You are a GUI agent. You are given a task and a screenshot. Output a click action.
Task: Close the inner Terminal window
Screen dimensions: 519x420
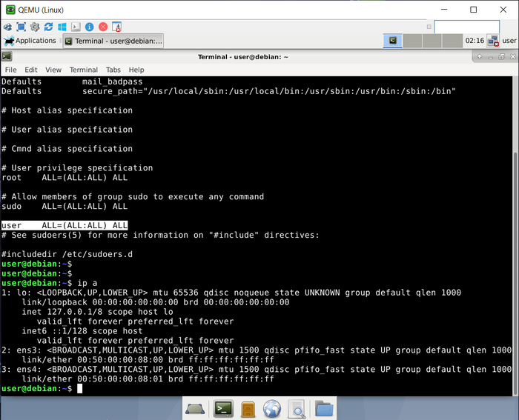click(513, 57)
